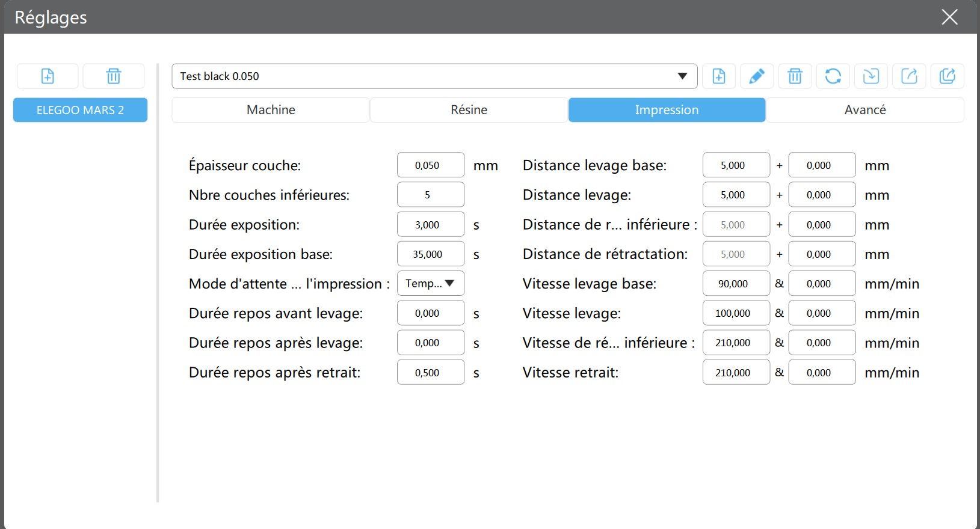Click the Épaisseur couche label
980x529 pixels.
(245, 165)
